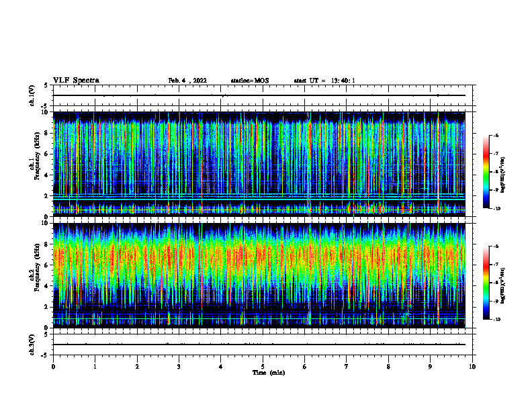The width and height of the screenshot is (532, 411).
Task: Select the "Time (min)" axis label
Action: pos(269,373)
